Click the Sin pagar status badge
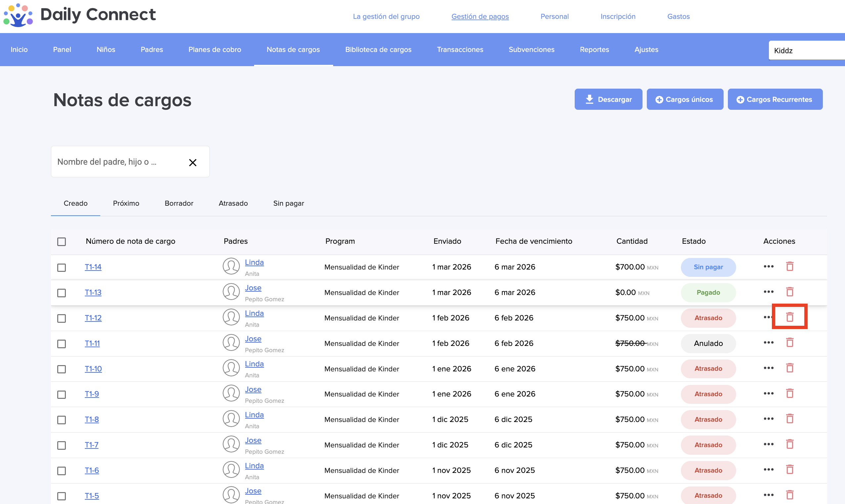Screen dimensions: 845x504 (x=708, y=267)
